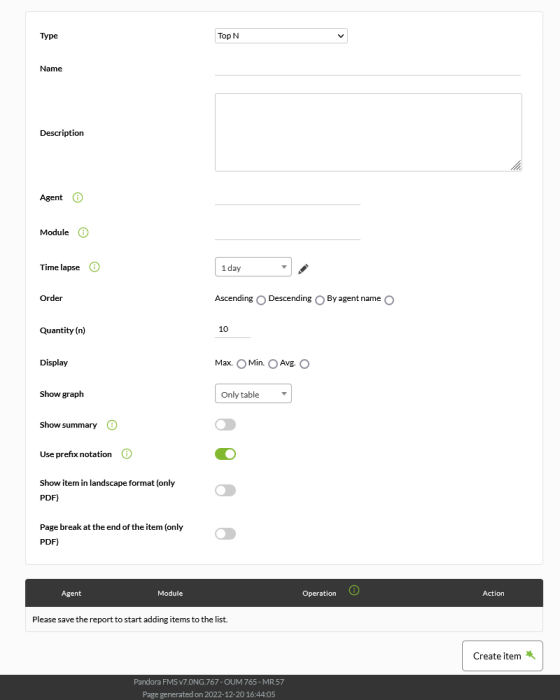Open the Type dropdown showing Top N
Image resolution: width=560 pixels, height=700 pixels.
click(x=281, y=36)
